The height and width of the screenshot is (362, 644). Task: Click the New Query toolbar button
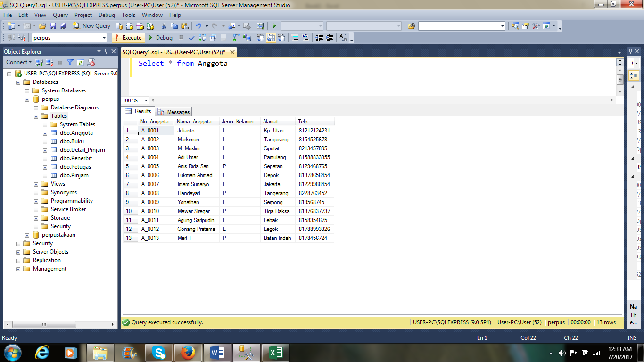pyautogui.click(x=91, y=25)
